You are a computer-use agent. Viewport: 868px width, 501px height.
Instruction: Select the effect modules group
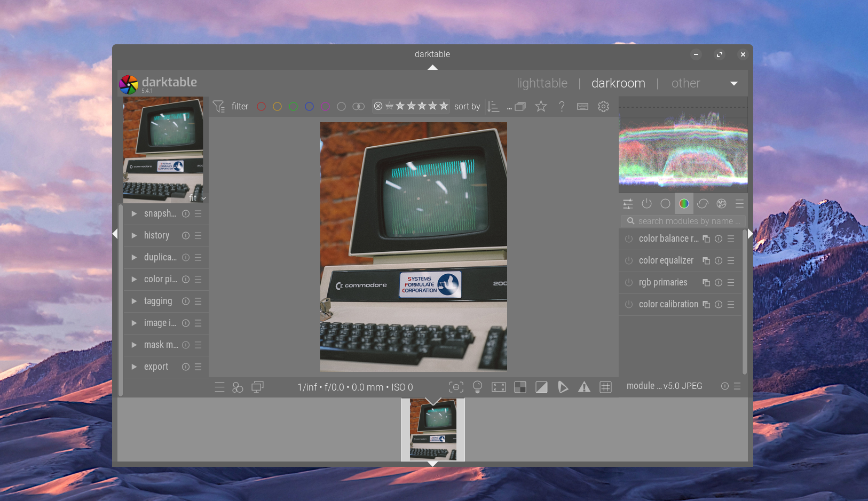coord(721,204)
